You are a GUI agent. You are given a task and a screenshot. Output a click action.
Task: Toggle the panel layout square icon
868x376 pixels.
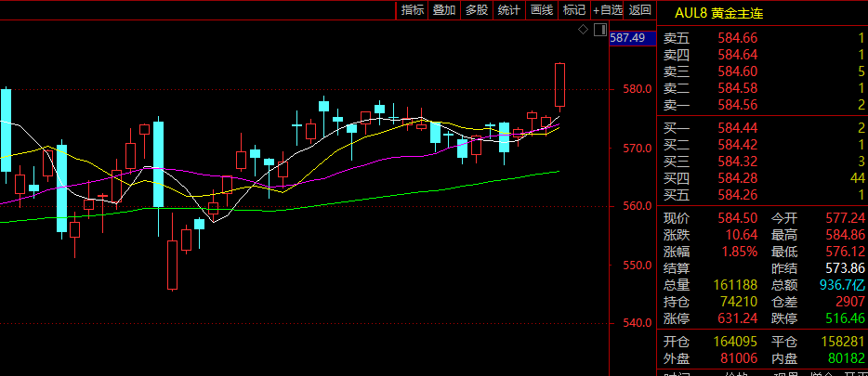pos(600,30)
